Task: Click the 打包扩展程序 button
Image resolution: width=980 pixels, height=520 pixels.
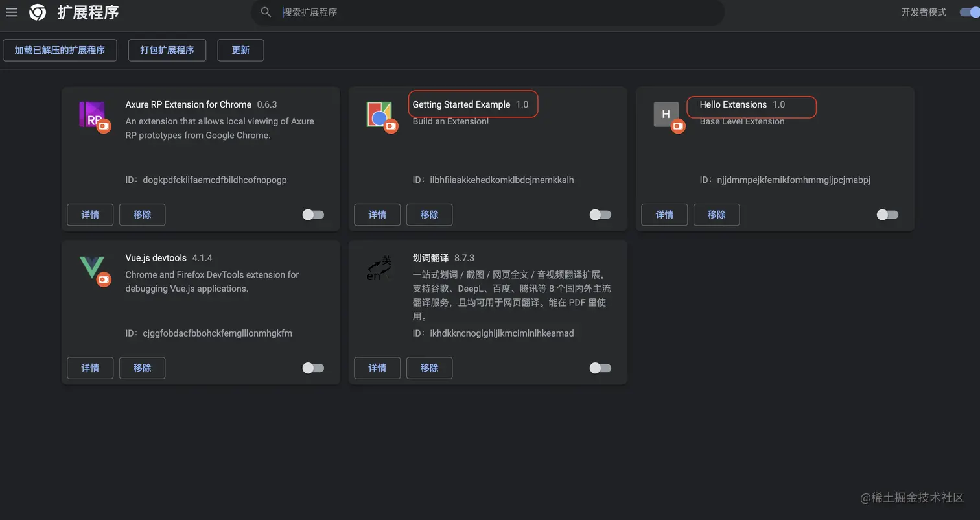Action: (167, 50)
